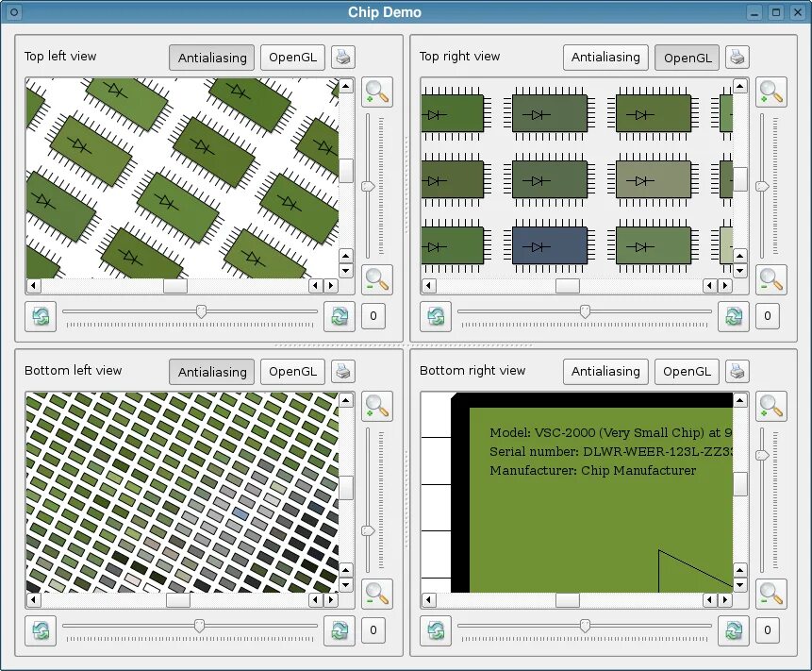Click Top left view vertical scrollbar thumb
Screen dimensions: 812x671
(346, 171)
